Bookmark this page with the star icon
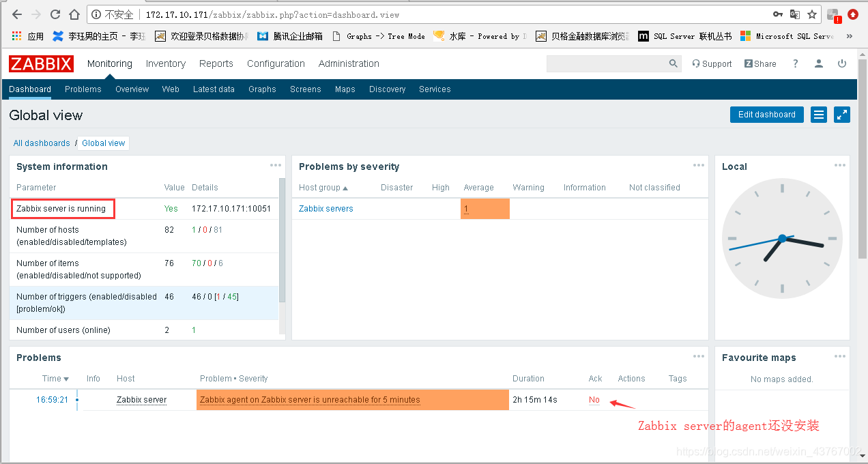The image size is (868, 464). (x=812, y=14)
